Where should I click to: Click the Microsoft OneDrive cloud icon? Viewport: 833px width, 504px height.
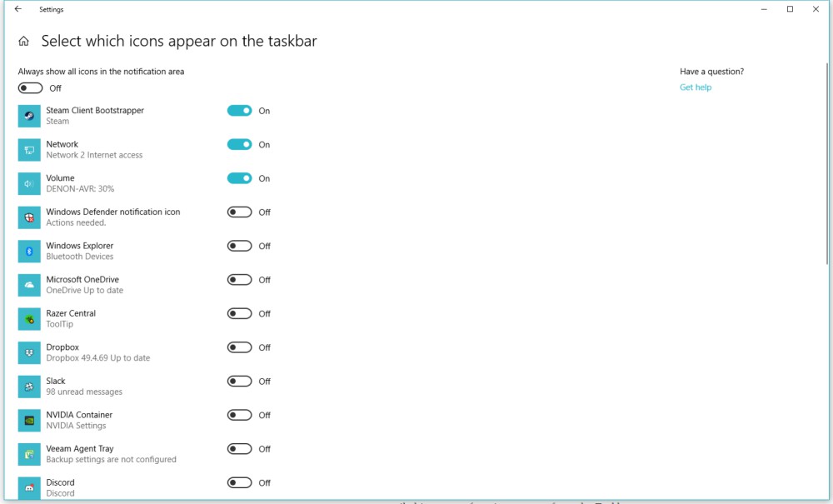tap(29, 285)
